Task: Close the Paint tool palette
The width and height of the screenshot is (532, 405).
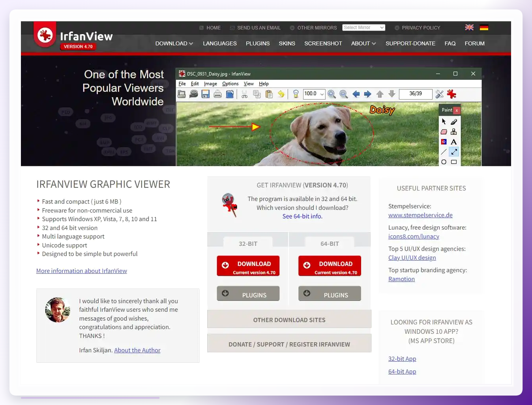Action: pos(457,110)
